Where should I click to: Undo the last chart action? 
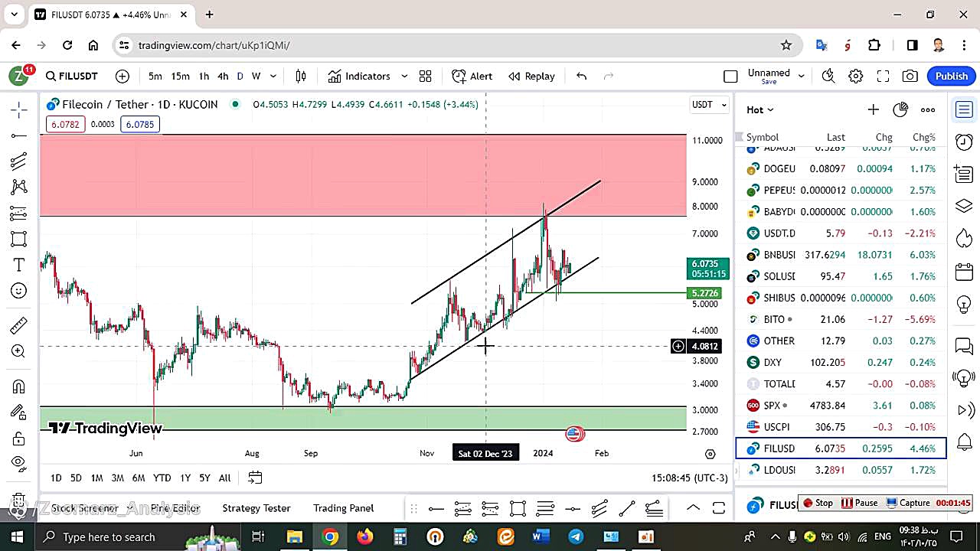581,76
